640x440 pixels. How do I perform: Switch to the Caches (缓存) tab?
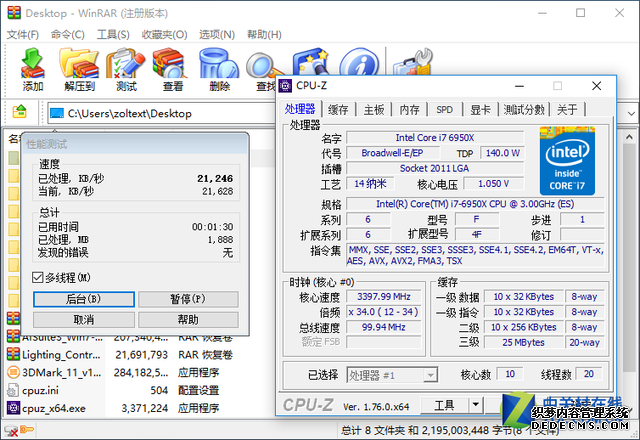pos(338,109)
